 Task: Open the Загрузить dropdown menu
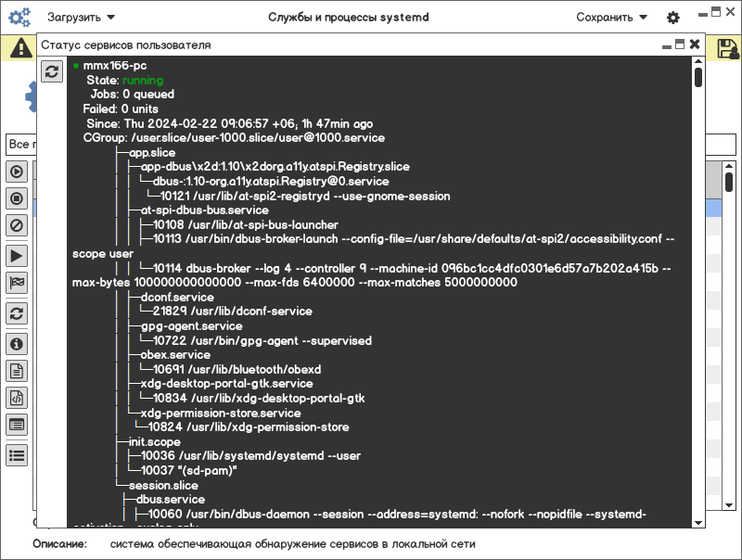click(x=81, y=17)
